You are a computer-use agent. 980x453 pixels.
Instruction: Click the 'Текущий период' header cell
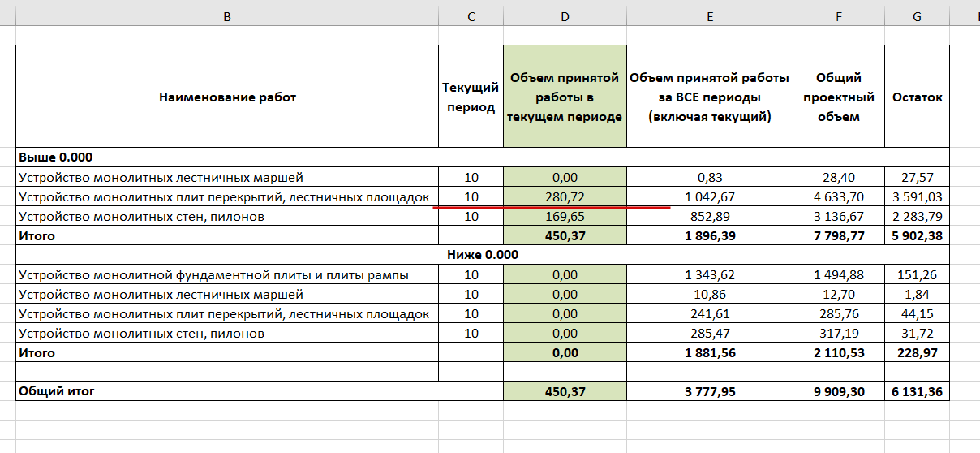click(x=471, y=97)
